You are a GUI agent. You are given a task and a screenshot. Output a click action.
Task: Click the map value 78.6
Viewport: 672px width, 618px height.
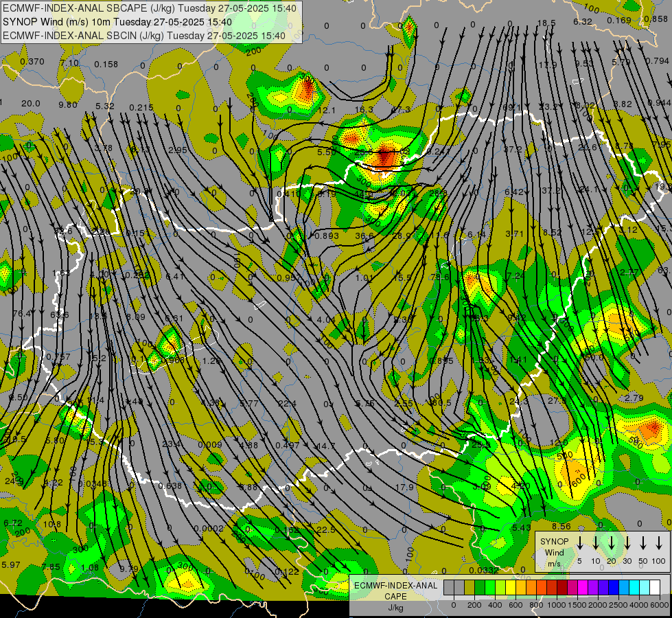[x=440, y=277]
